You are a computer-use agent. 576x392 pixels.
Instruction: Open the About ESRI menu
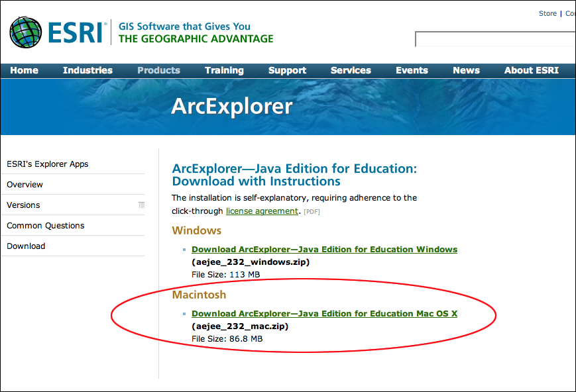531,70
